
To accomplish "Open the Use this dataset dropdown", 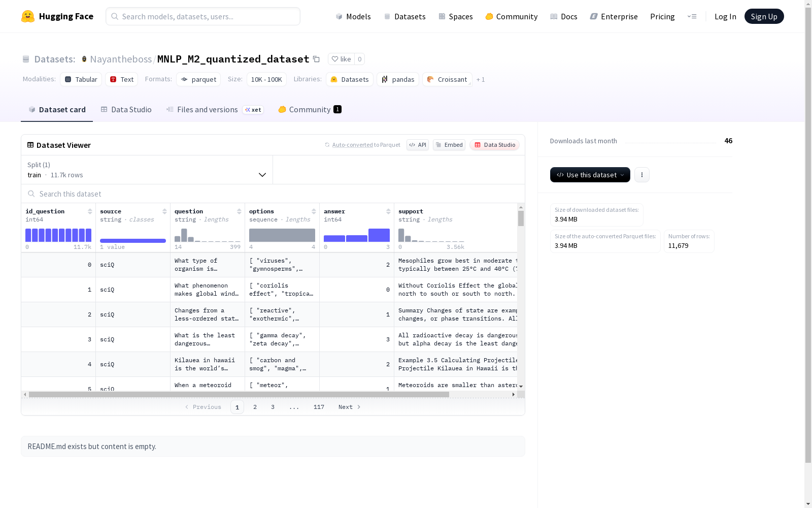I will pyautogui.click(x=590, y=175).
